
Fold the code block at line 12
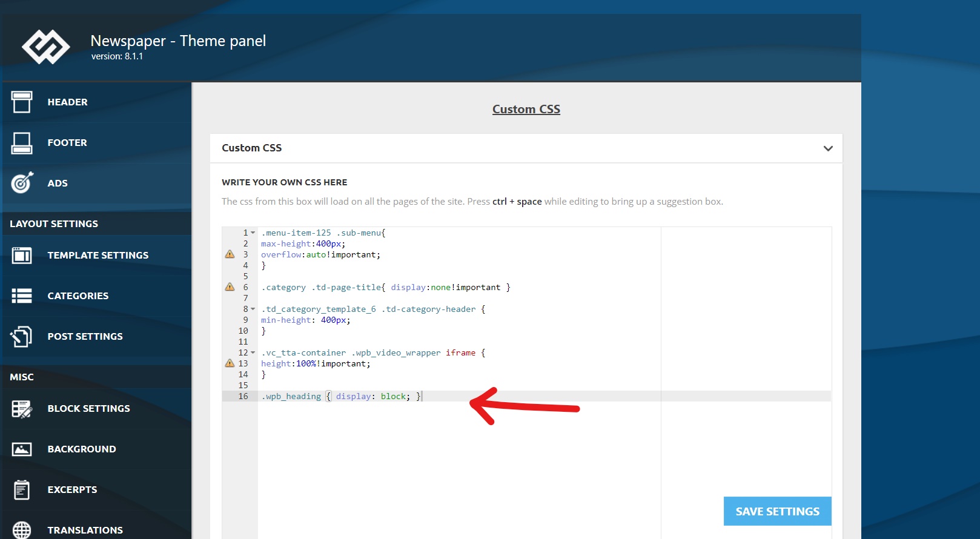coord(253,352)
